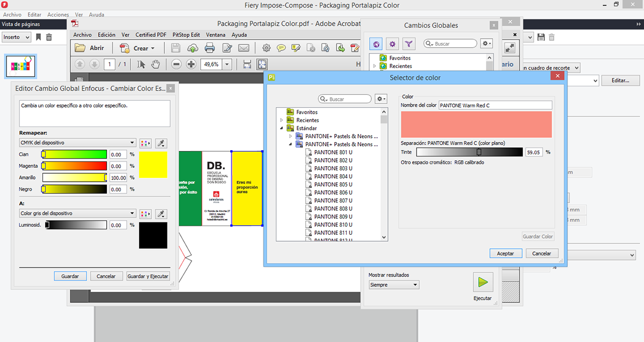Screen dimensions: 644x342
Task: Select the Hand pan tool
Action: (155, 64)
